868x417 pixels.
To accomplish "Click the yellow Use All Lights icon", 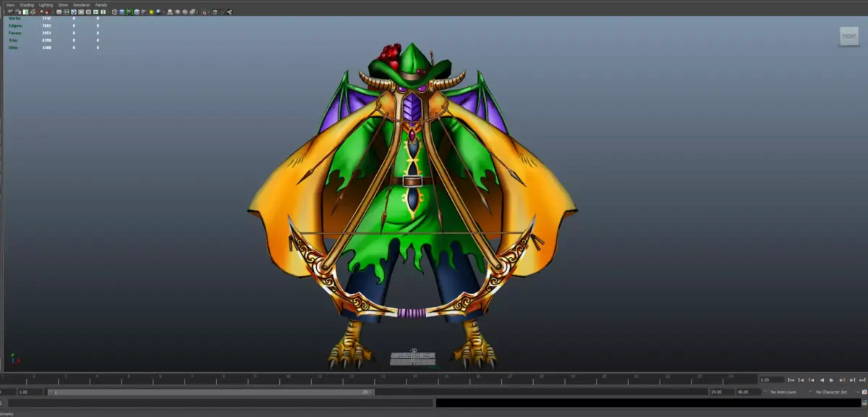I will (x=151, y=12).
